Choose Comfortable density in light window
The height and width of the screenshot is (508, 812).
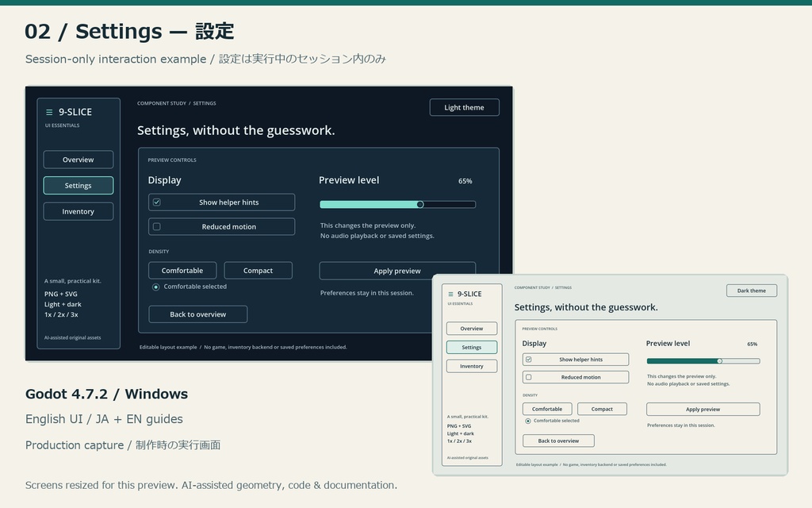pyautogui.click(x=547, y=409)
